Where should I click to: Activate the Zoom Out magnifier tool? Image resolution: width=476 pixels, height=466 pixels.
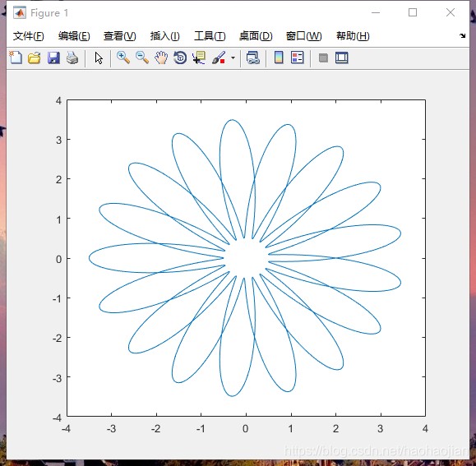click(142, 58)
